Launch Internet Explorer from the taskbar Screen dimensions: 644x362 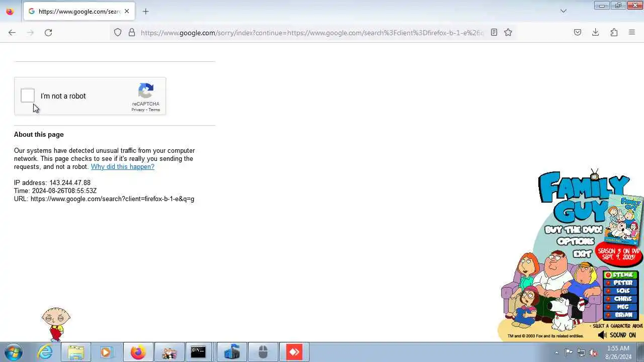pyautogui.click(x=45, y=352)
